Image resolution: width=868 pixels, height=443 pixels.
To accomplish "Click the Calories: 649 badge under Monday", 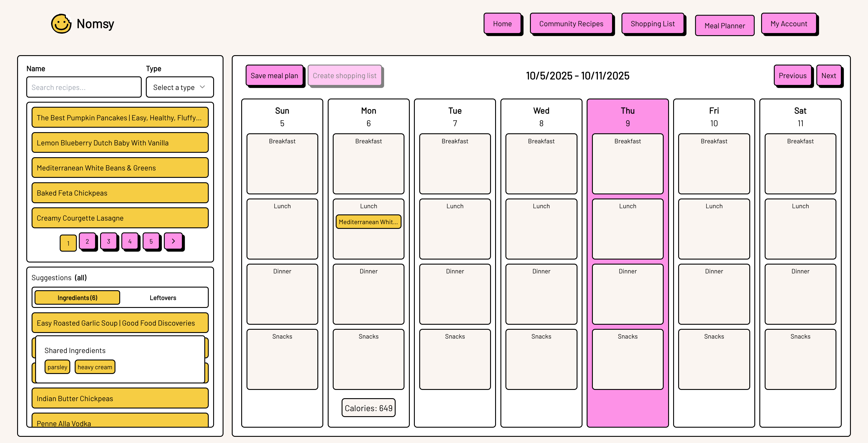I will (x=368, y=408).
